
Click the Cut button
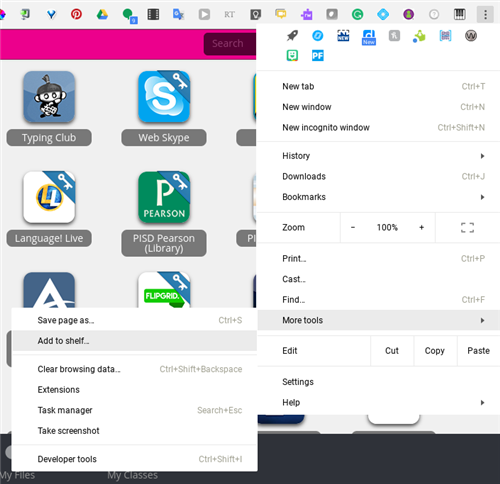(392, 351)
